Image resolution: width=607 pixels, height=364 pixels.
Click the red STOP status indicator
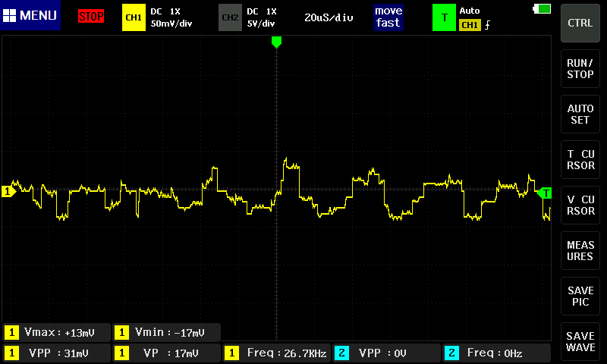click(91, 16)
